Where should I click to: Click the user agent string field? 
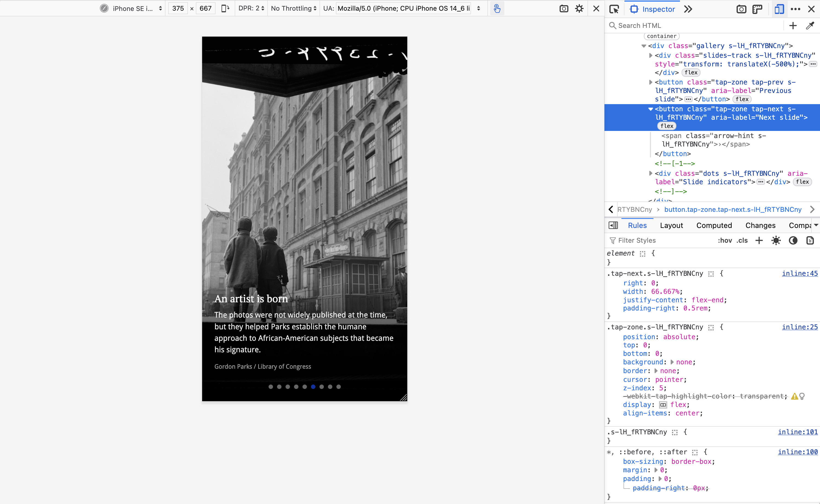(x=403, y=8)
